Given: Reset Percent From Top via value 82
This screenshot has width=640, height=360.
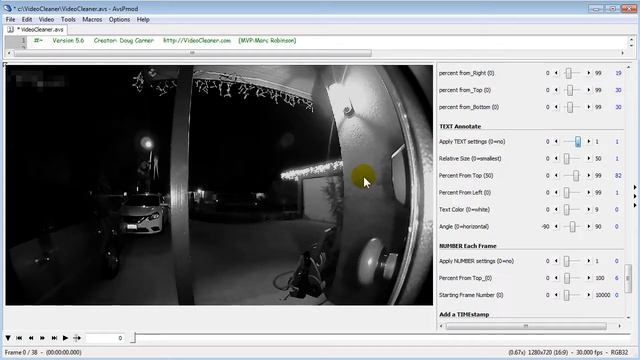Looking at the screenshot, I should (x=618, y=176).
